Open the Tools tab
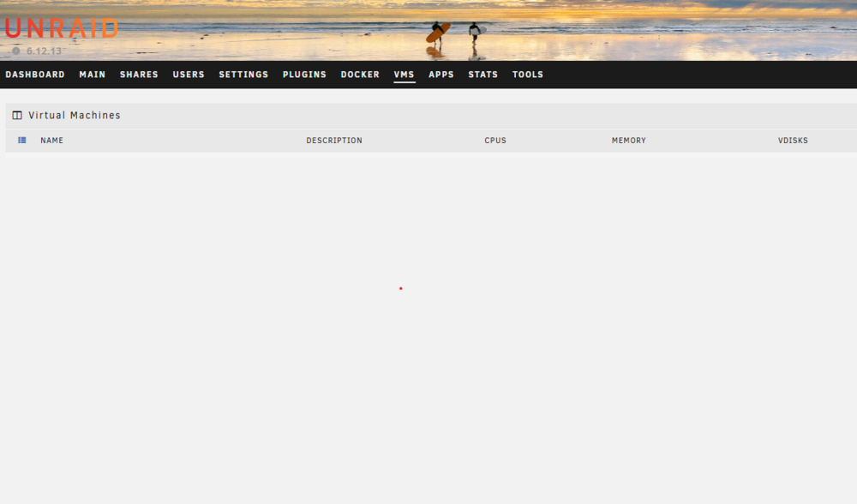Screen dimensions: 857x504 [x=528, y=75]
